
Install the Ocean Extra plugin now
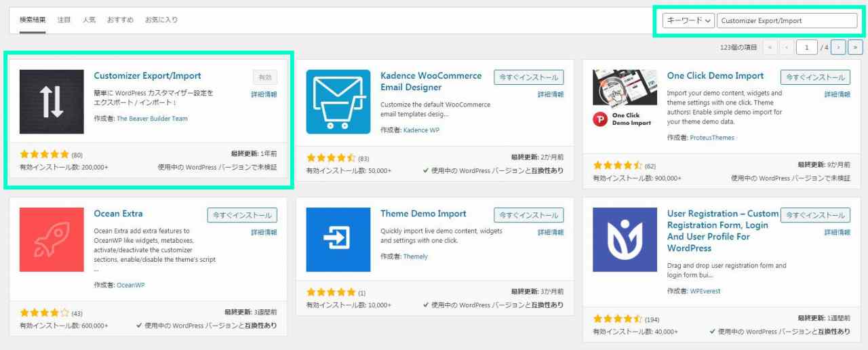[x=242, y=215]
